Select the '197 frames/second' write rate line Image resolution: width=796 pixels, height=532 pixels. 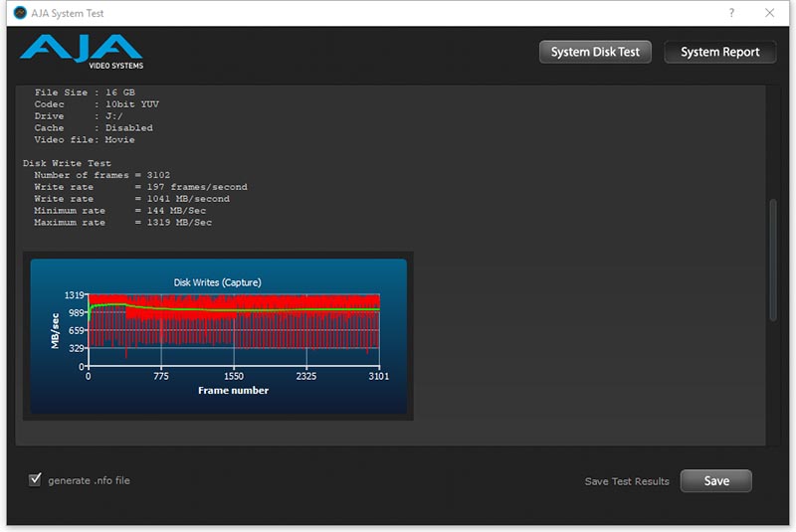pos(140,187)
